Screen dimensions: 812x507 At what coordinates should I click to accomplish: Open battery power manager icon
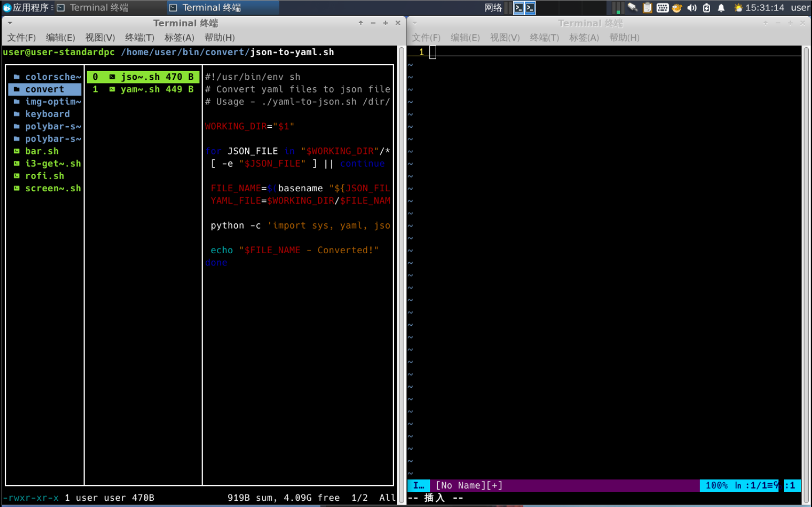point(706,7)
